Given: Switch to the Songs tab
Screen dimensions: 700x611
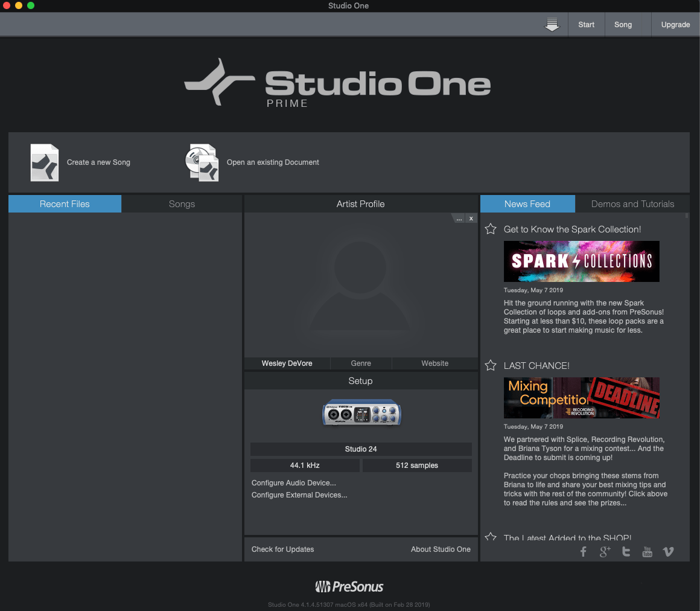Looking at the screenshot, I should tap(182, 203).
